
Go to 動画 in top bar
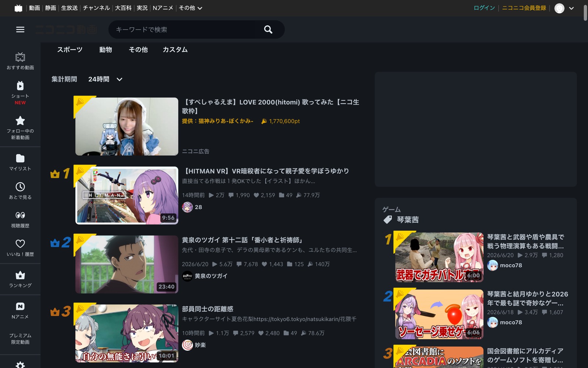click(x=34, y=8)
